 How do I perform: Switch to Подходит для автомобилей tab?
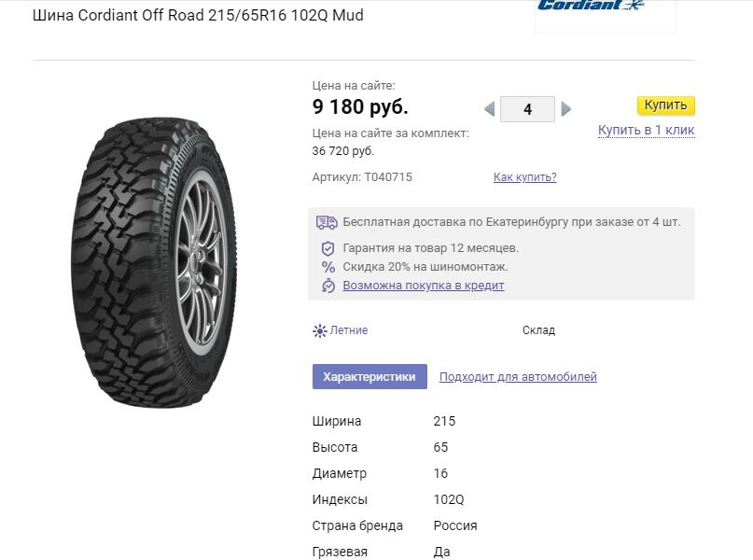pos(518,377)
